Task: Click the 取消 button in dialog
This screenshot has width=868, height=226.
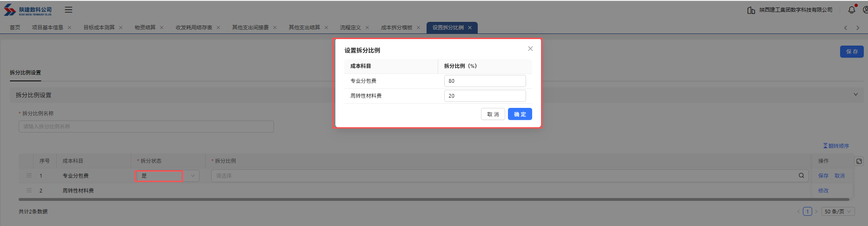Action: 493,114
